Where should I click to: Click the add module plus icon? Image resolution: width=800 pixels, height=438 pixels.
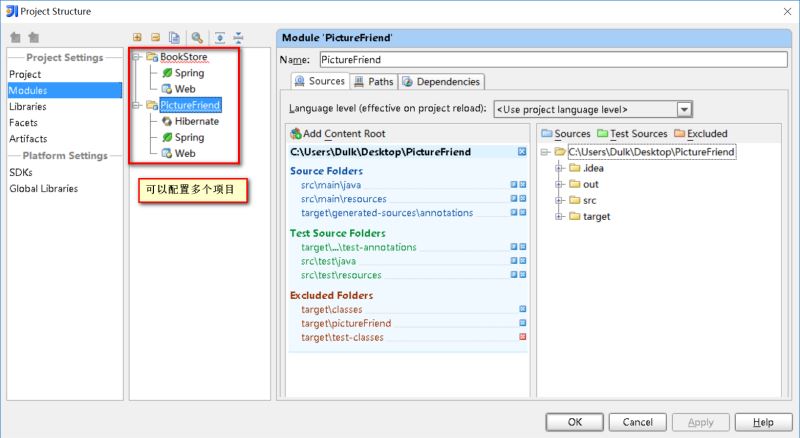[x=137, y=37]
